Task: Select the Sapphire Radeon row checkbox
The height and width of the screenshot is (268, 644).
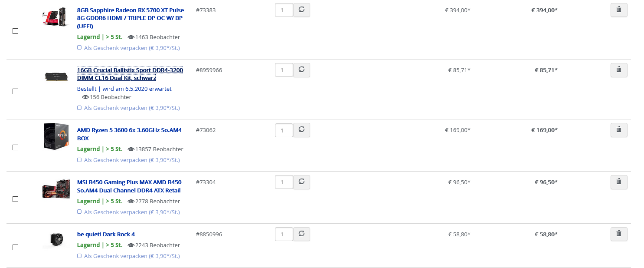Action: 15,31
